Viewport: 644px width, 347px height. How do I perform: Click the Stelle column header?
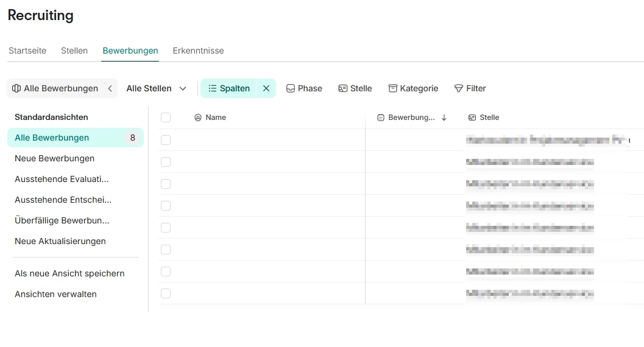489,117
